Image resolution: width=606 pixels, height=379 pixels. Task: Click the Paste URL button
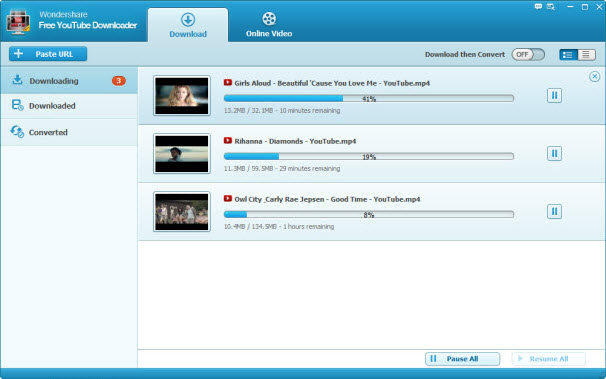point(48,54)
